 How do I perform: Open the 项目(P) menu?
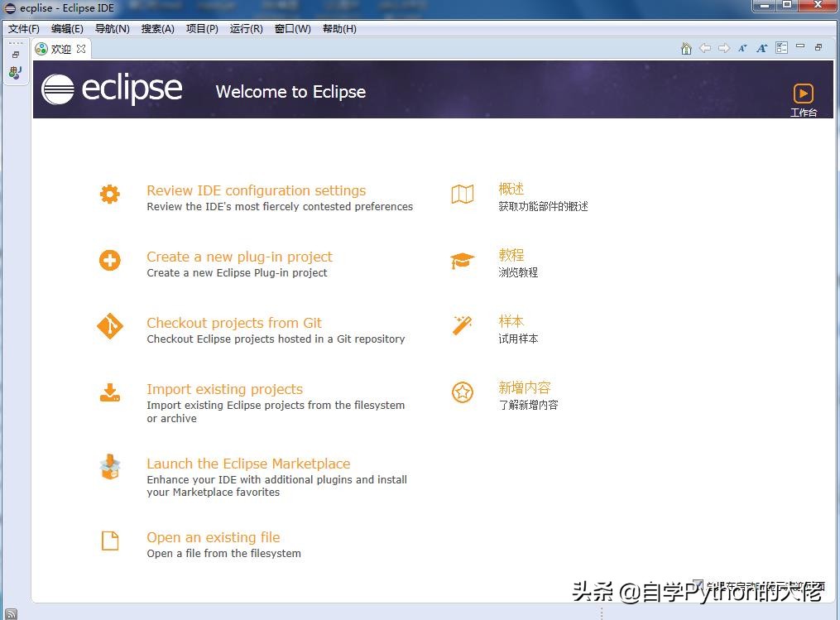pyautogui.click(x=202, y=28)
